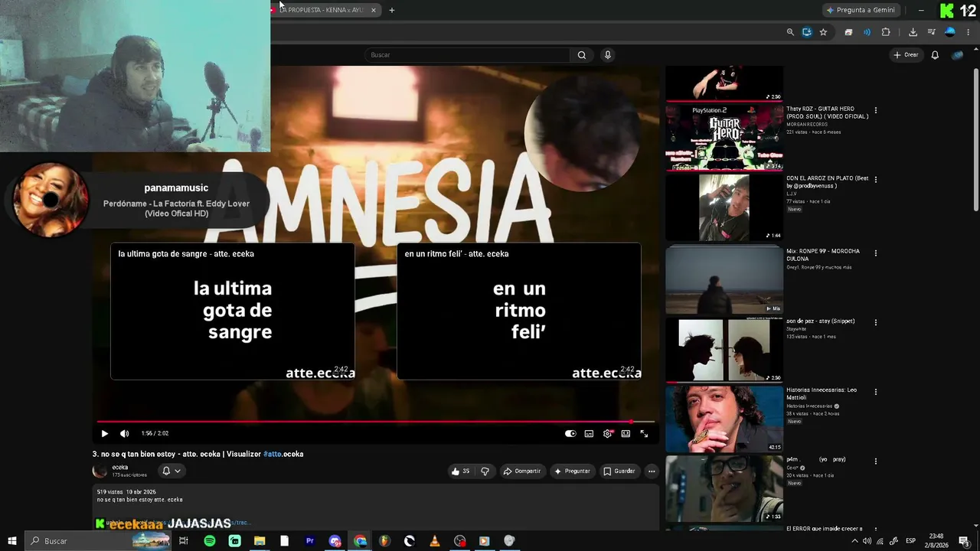Open Chrome zoom magnifier in address bar

coord(790,32)
